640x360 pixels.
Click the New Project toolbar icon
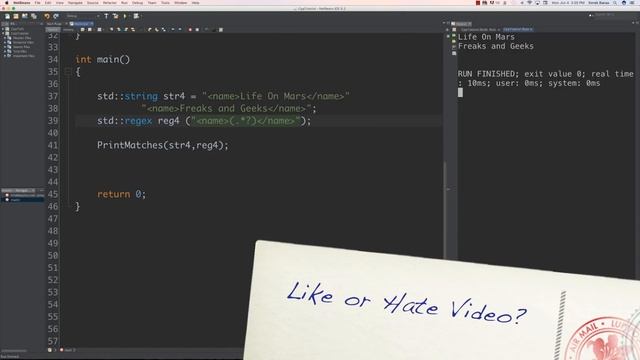coord(16,16)
